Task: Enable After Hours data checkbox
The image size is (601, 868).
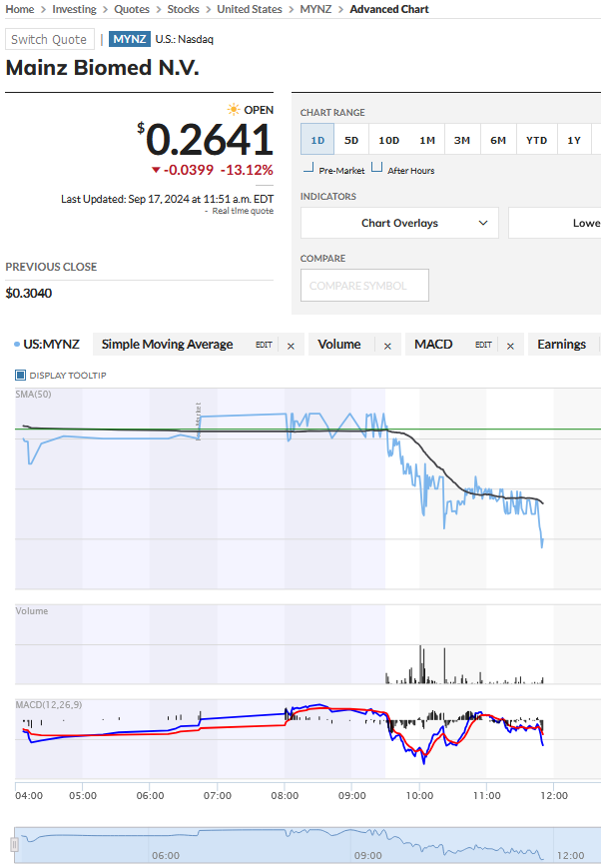Action: click(x=376, y=167)
